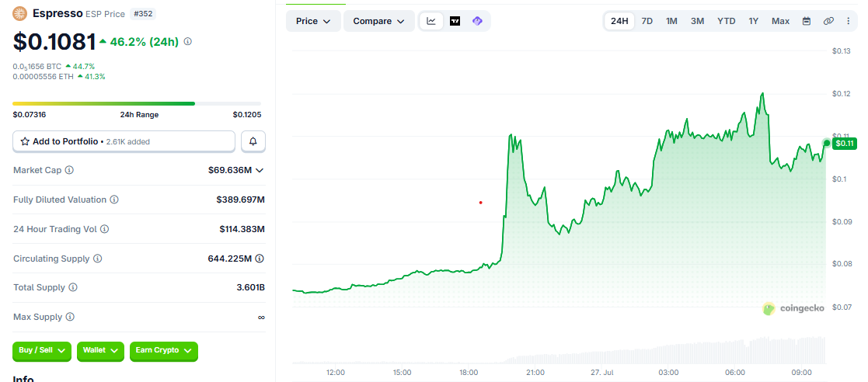Select the 7D time range tab

[x=647, y=21]
